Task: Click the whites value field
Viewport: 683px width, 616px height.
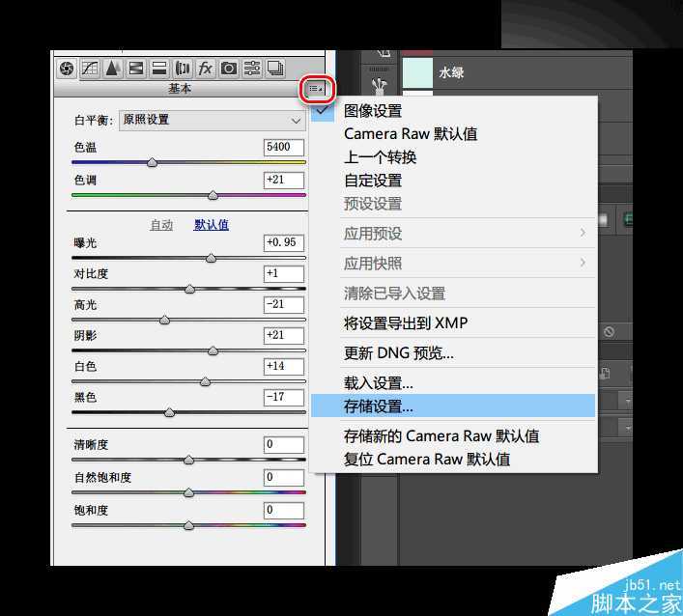Action: (x=284, y=367)
